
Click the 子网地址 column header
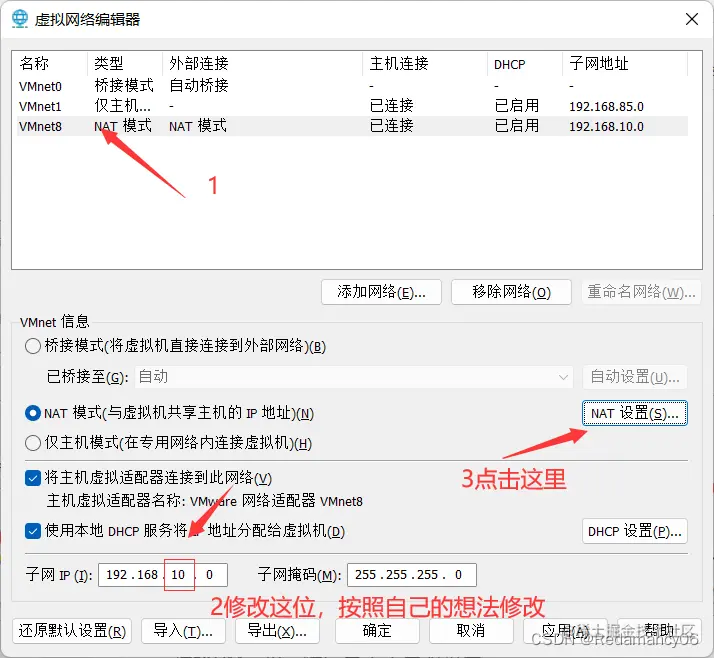point(626,63)
